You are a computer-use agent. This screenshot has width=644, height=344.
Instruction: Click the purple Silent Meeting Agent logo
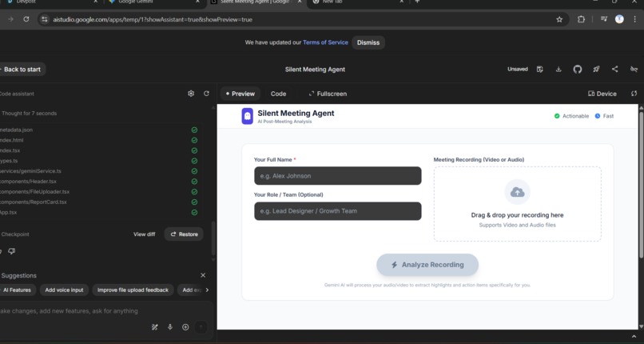247,116
